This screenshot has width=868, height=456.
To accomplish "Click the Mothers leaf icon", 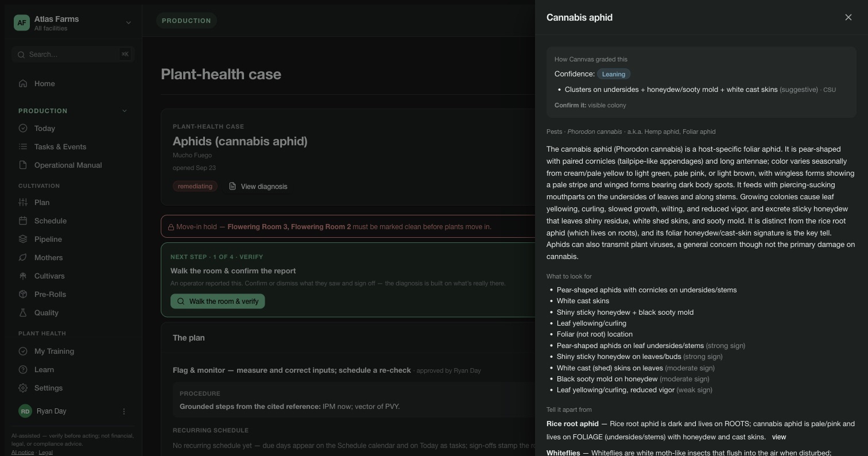I will point(23,258).
